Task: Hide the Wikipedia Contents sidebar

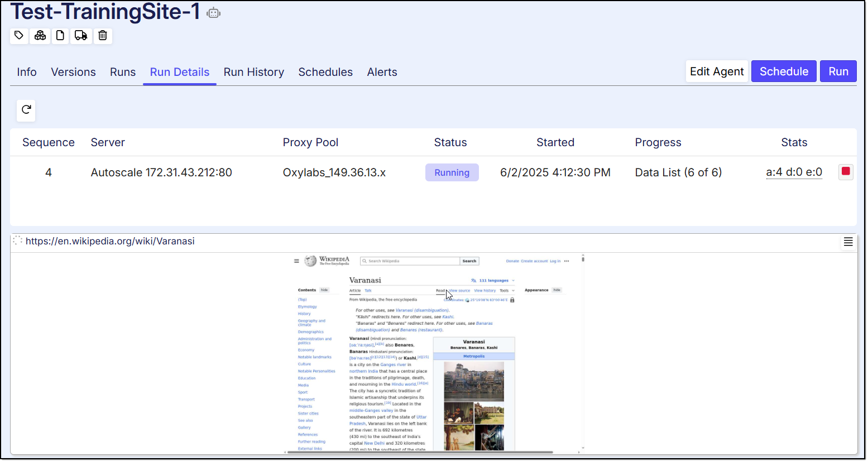Action: pos(324,290)
